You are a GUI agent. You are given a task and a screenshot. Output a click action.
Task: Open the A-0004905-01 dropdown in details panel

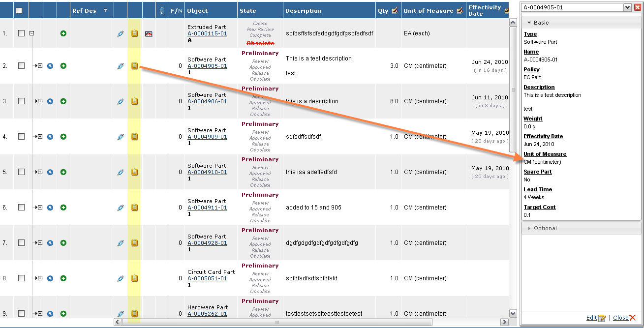point(627,7)
